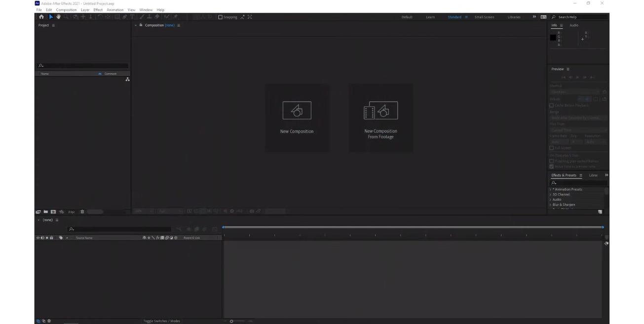Viewport: 644px width, 324px height.
Task: Go to the Home screen icon
Action: point(41,17)
